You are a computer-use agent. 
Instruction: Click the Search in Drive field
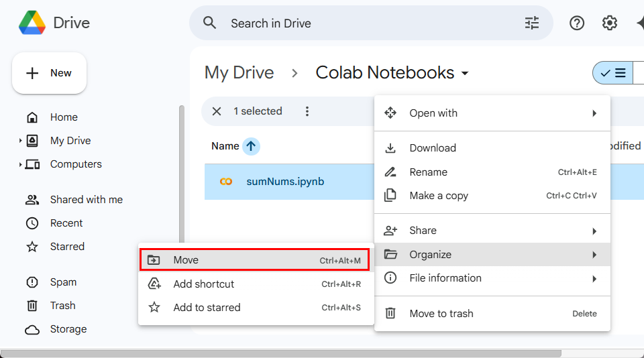pos(371,23)
